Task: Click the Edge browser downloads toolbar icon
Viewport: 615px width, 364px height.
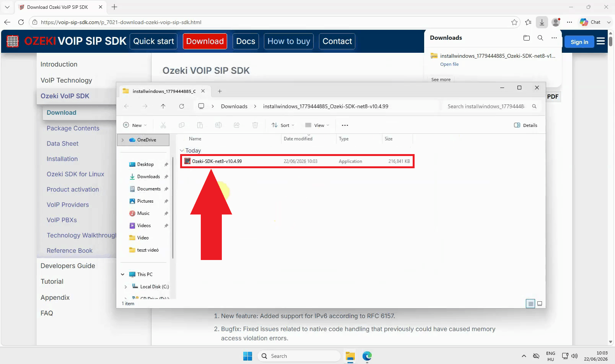Action: coord(542,22)
